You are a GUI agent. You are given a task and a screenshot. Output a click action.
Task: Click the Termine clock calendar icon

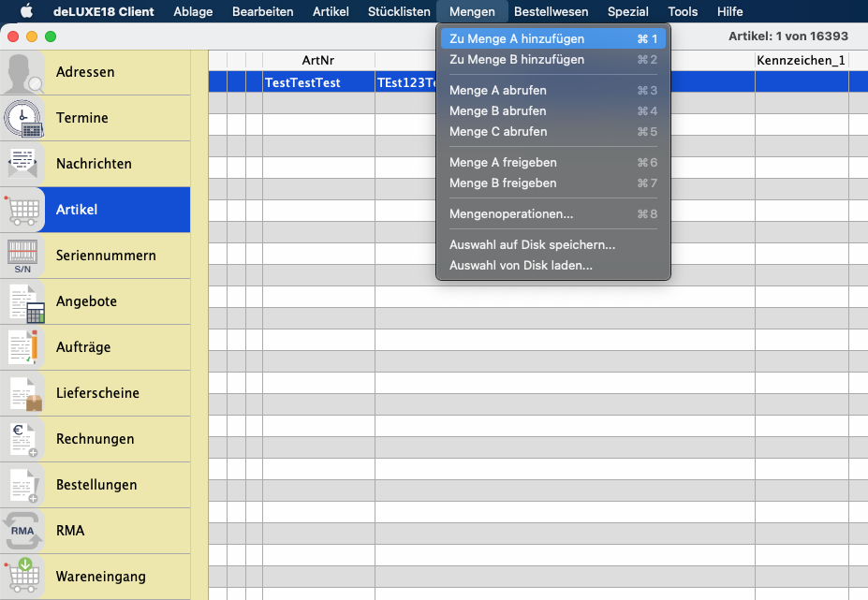click(x=23, y=119)
